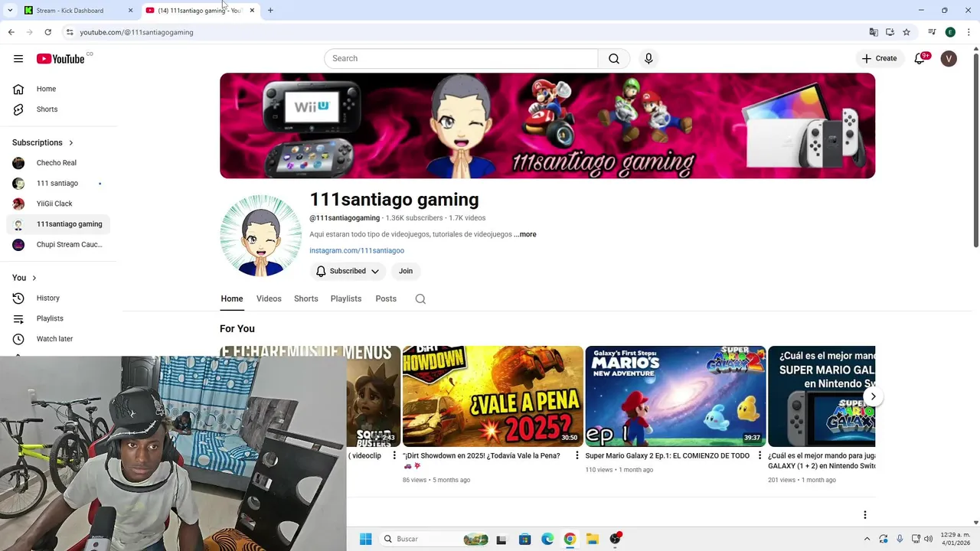Viewport: 980px width, 551px height.
Task: Open new browser tab
Action: coord(270,10)
